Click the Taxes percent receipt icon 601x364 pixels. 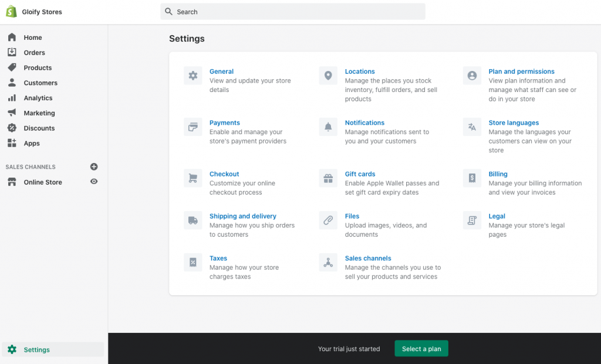tap(193, 262)
